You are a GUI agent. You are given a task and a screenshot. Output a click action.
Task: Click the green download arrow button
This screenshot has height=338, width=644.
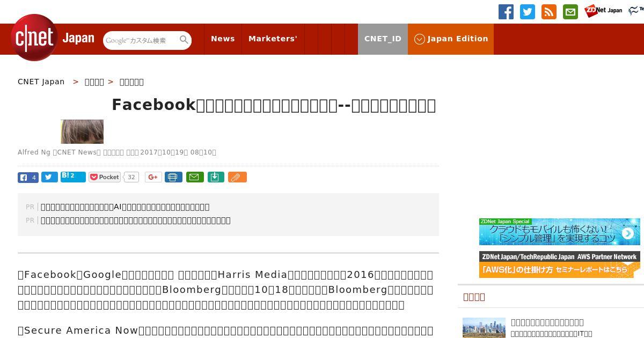pyautogui.click(x=216, y=177)
